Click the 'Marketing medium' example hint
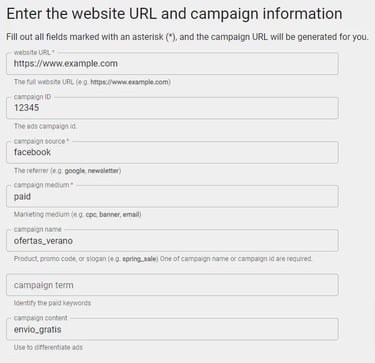 click(77, 214)
